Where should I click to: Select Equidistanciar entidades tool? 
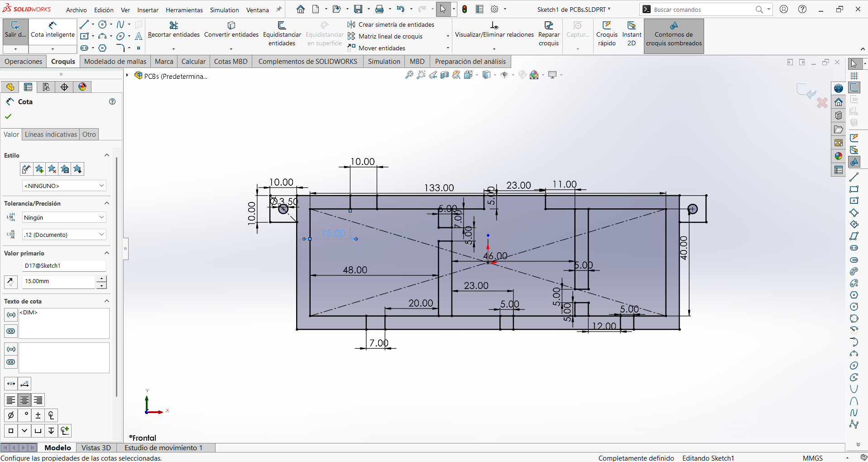[x=282, y=34]
